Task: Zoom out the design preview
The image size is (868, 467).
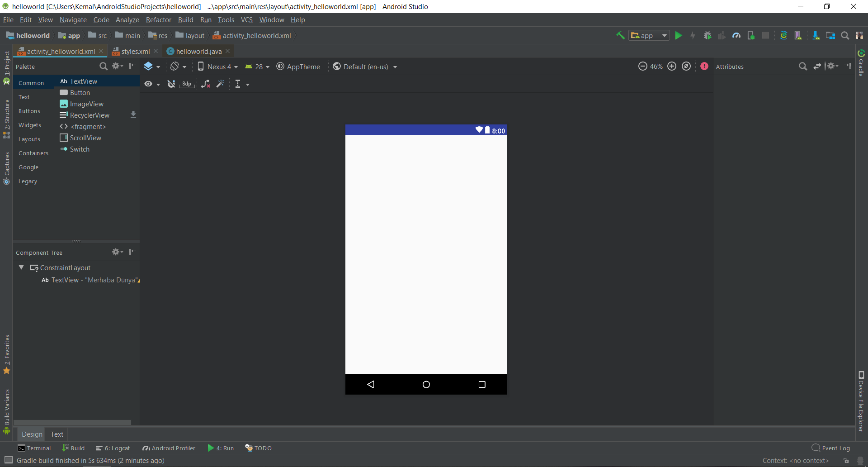Action: click(x=642, y=66)
